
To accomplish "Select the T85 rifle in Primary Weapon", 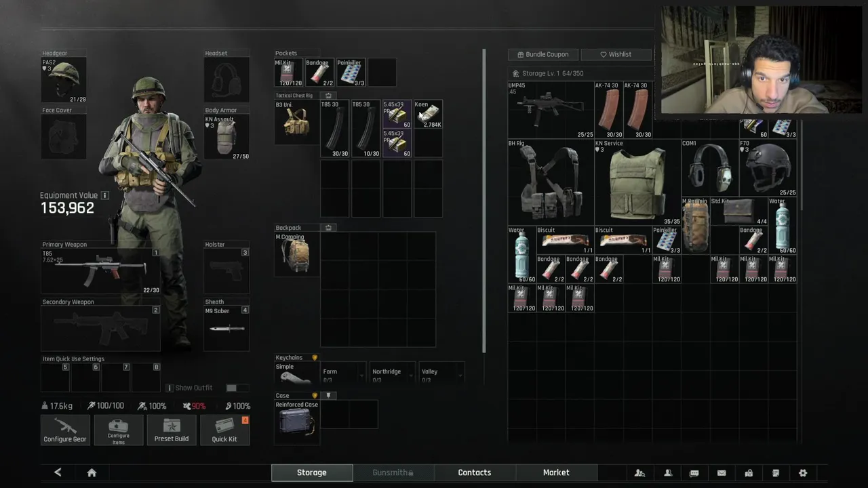I will click(x=100, y=271).
